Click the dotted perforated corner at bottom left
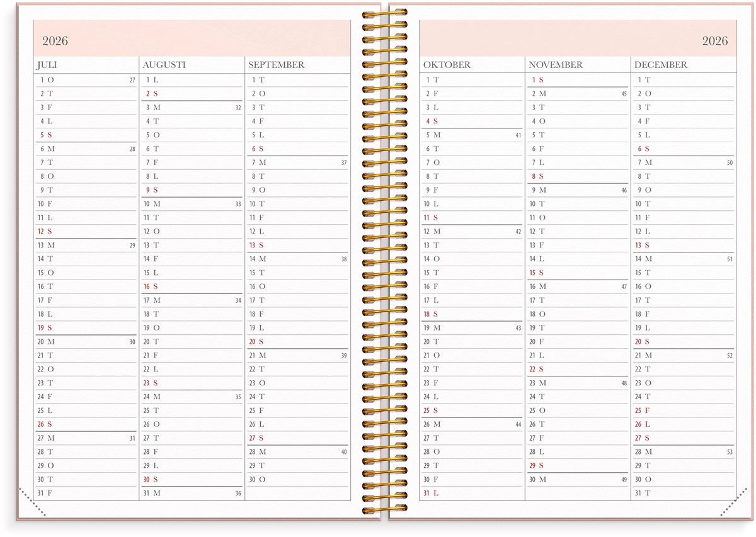The image size is (756, 537). point(31,502)
